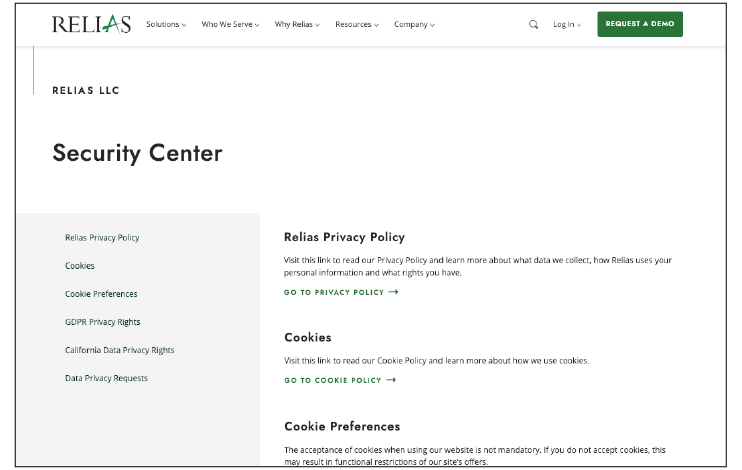Screen dimensions: 742x470
Task: Expand the Company menu
Action: pyautogui.click(x=415, y=24)
